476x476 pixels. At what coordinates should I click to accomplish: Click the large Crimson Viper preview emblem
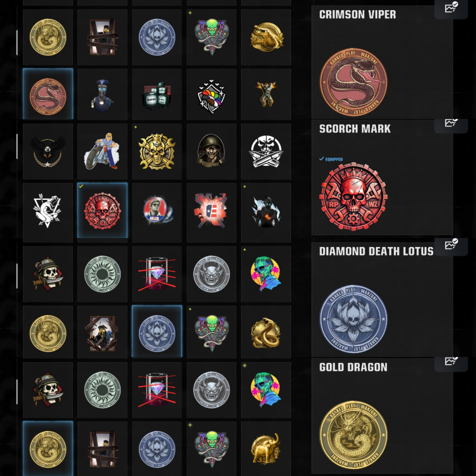(x=353, y=82)
